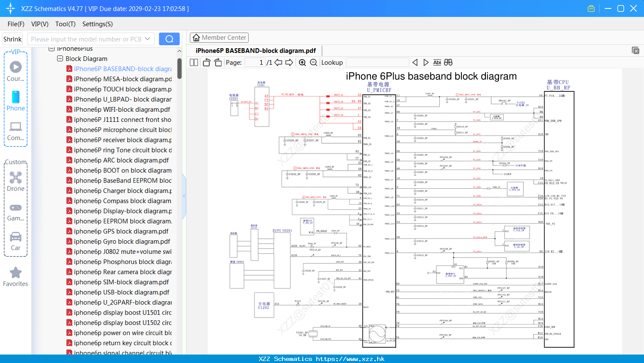Click the XZZ Schematics app logo

tap(11, 8)
